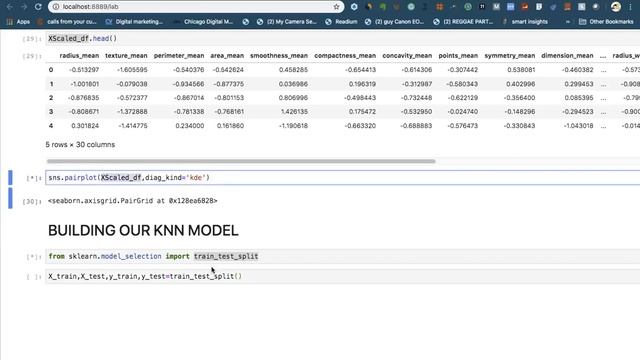The image size is (640, 360).
Task: Go back with the browser back arrow
Action: click(9, 7)
